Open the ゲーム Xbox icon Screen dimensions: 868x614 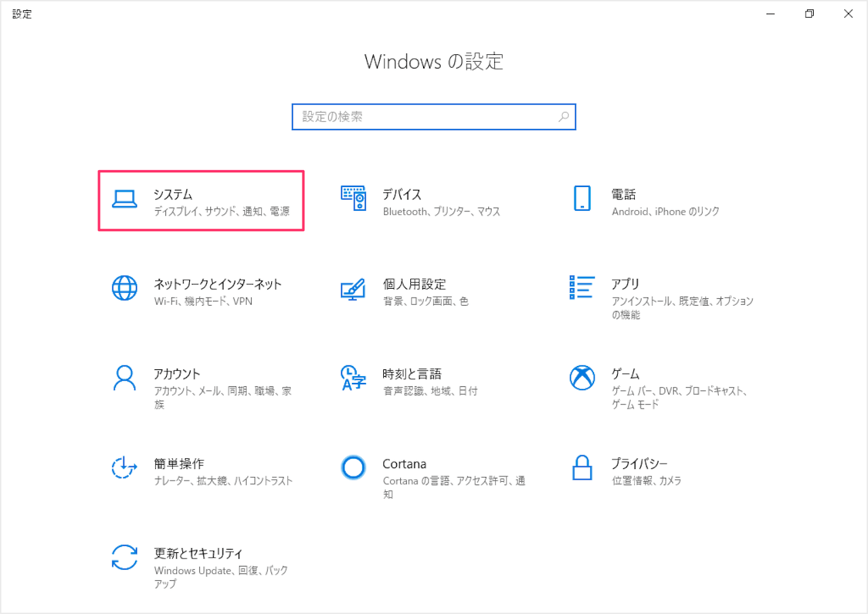(x=583, y=378)
